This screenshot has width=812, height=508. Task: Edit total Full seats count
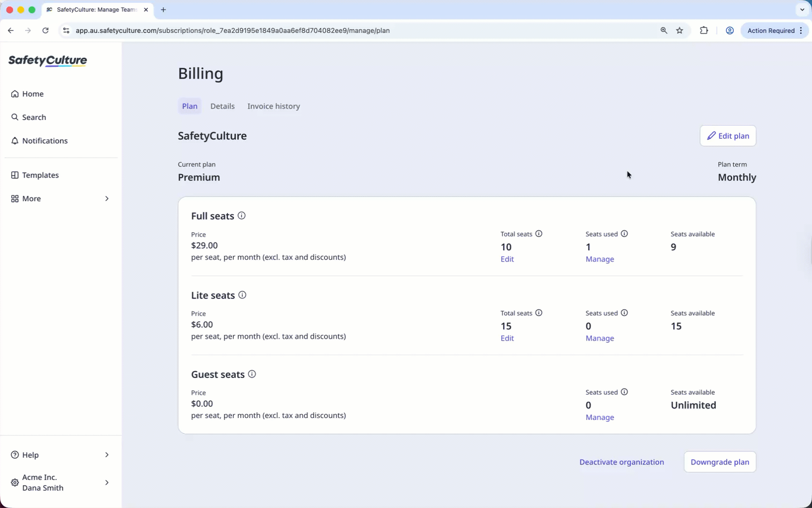(x=507, y=259)
